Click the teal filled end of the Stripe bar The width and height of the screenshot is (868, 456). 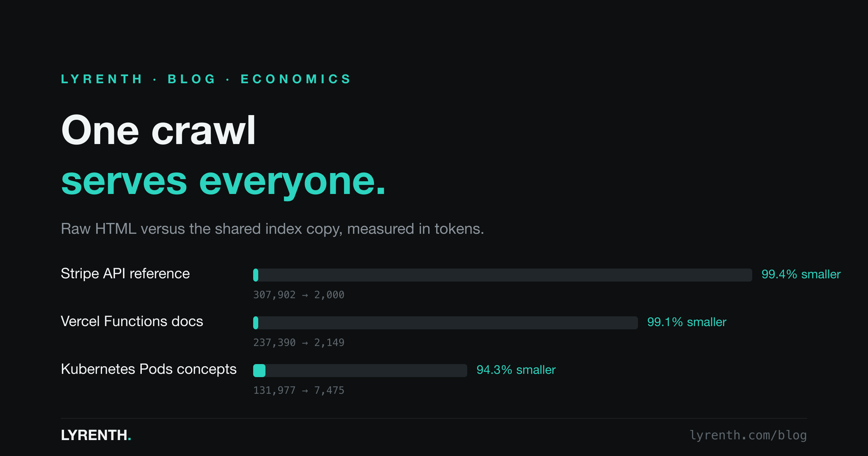click(256, 275)
